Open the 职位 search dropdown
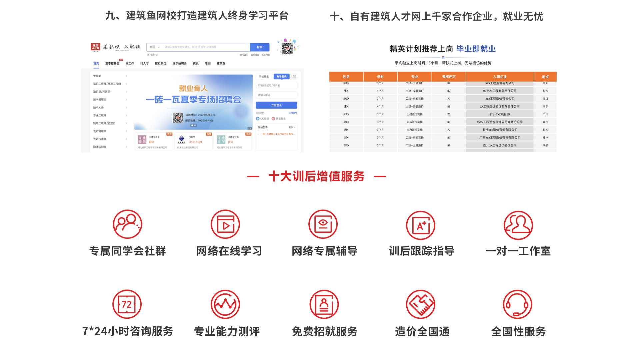640x364 pixels. pyautogui.click(x=154, y=47)
